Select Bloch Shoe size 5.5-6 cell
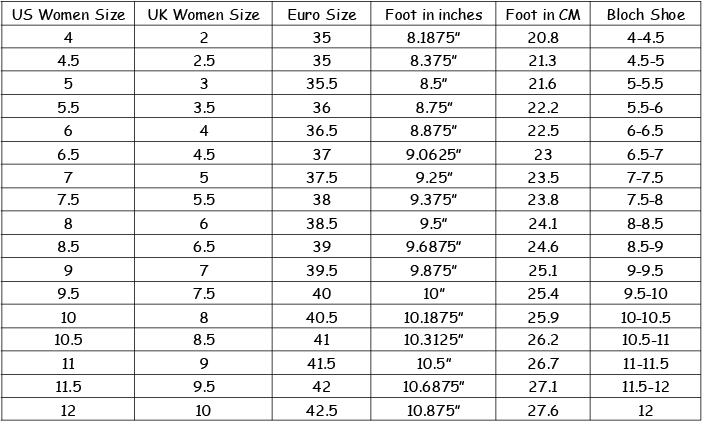 [646, 107]
